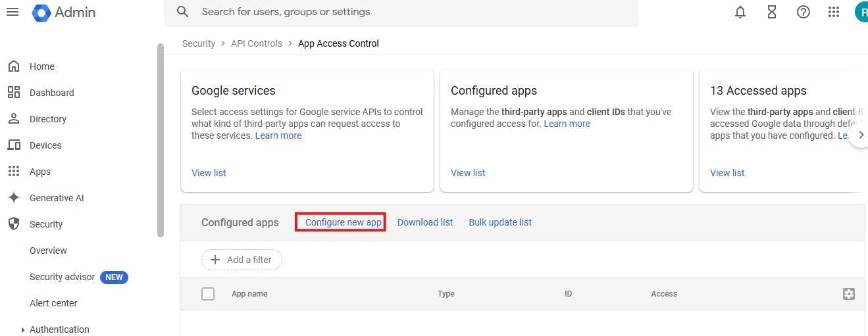This screenshot has height=336, width=868.
Task: Open Devices in the sidebar
Action: 45,145
